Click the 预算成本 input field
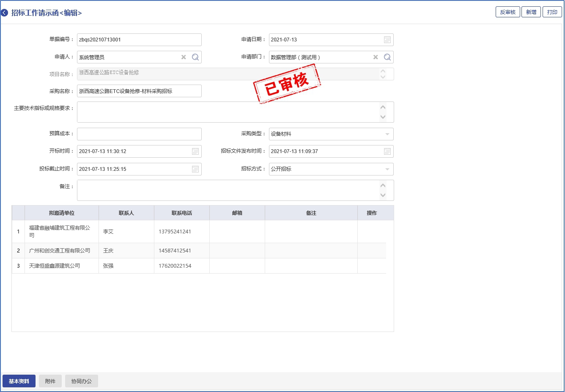This screenshot has width=565, height=392. point(139,134)
